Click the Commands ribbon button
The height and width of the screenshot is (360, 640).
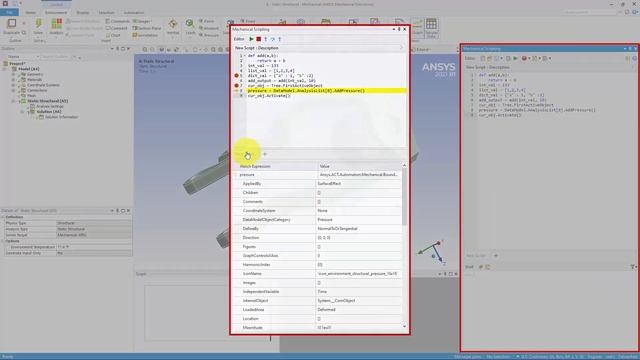click(118, 21)
